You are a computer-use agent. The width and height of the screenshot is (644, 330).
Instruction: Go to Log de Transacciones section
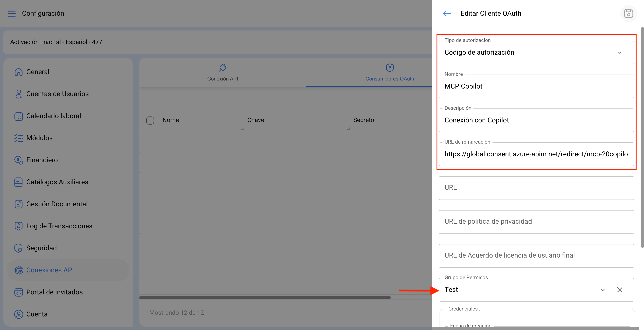(x=68, y=226)
